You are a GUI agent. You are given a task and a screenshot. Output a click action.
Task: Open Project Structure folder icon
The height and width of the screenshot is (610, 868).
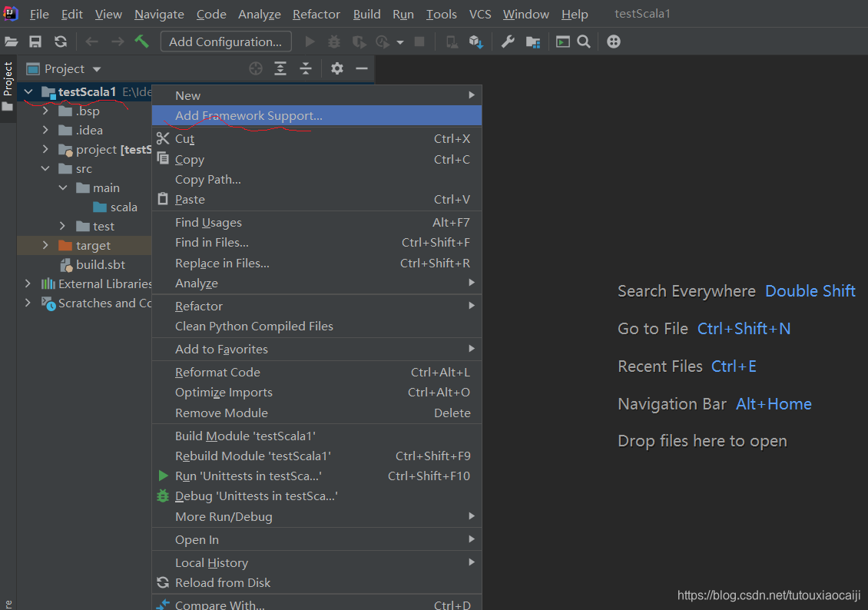tap(533, 42)
